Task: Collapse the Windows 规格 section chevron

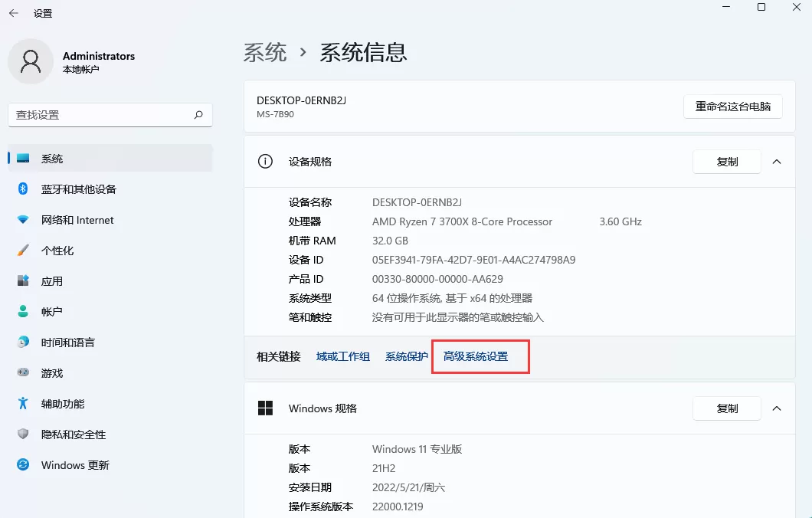Action: point(777,408)
